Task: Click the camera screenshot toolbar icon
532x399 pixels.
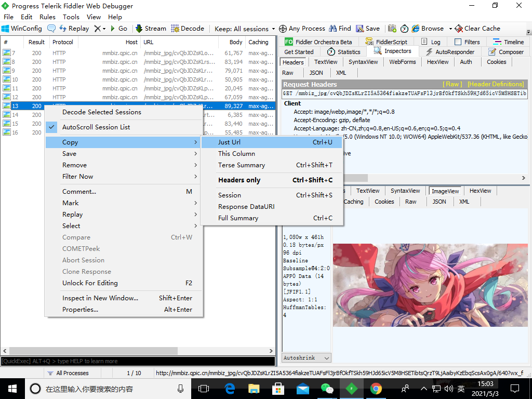Action: tap(392, 29)
